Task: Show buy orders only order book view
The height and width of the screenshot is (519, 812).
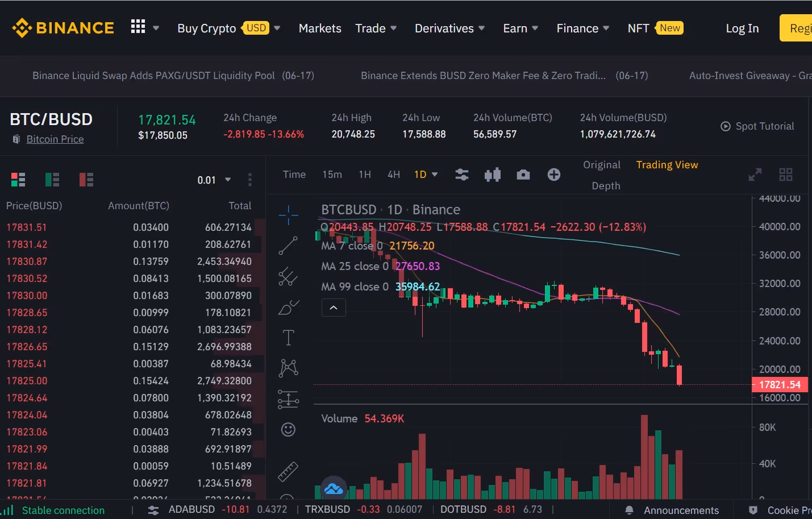Action: 52,180
